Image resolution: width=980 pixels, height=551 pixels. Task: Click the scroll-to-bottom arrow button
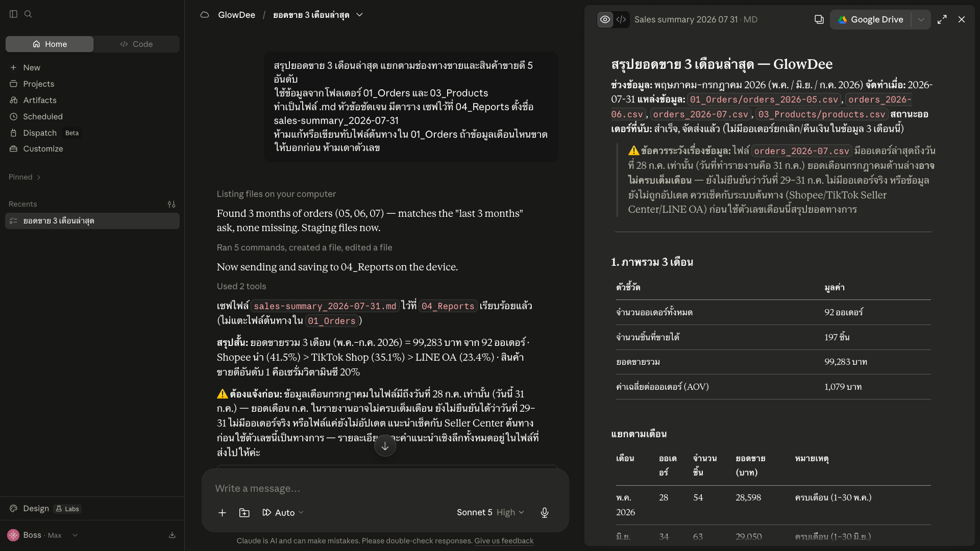pos(385,446)
